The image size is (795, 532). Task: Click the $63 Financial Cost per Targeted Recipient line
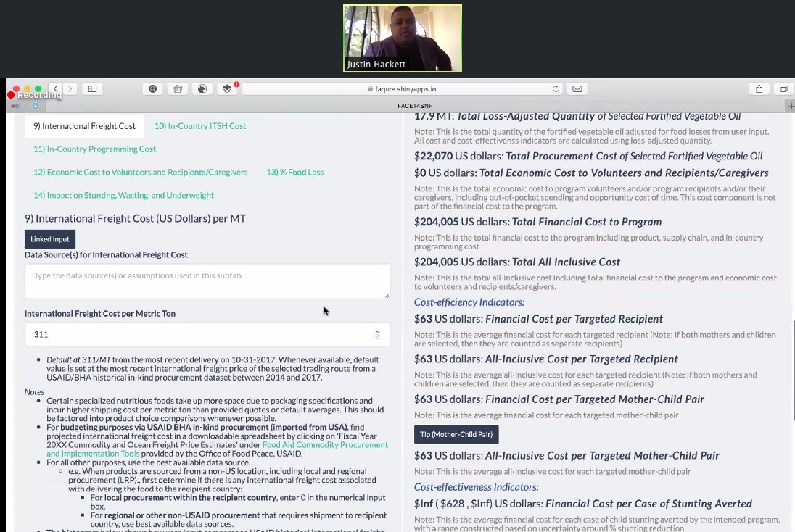(x=538, y=319)
